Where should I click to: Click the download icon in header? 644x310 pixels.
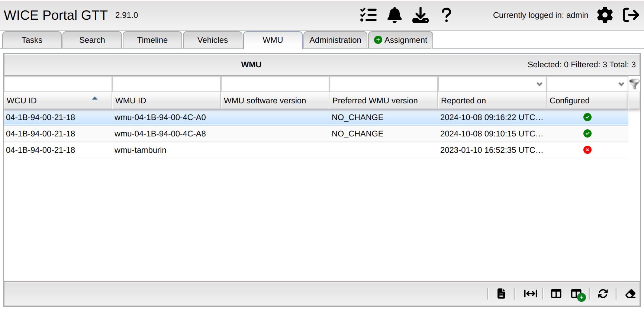click(x=420, y=15)
